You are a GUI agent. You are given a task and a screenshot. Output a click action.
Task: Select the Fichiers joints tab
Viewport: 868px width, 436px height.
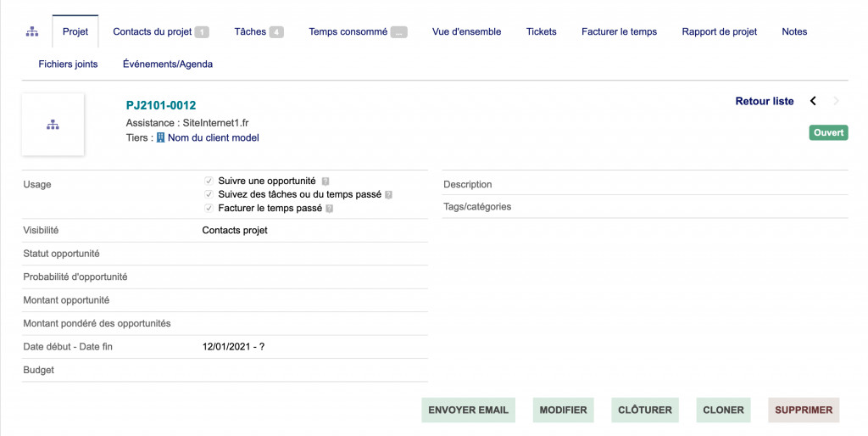tap(68, 64)
